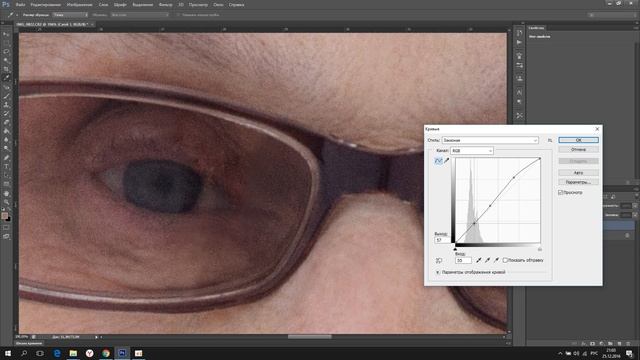
Task: Click the Вход input value field
Action: tap(463, 260)
